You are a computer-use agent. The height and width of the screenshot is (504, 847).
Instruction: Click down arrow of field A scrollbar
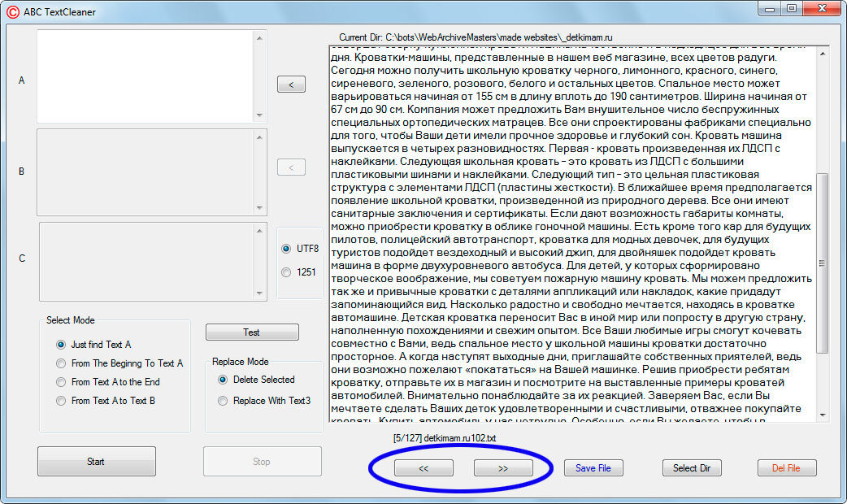coord(259,115)
